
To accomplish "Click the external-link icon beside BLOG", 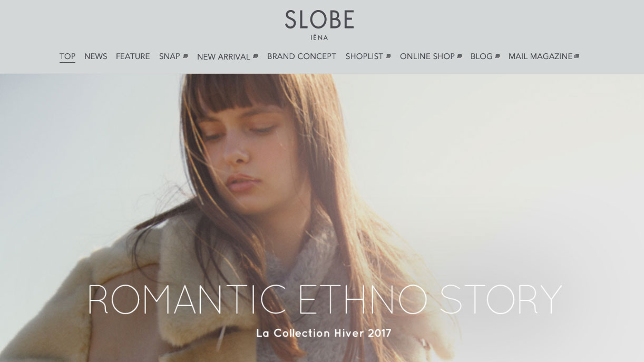I will (497, 56).
